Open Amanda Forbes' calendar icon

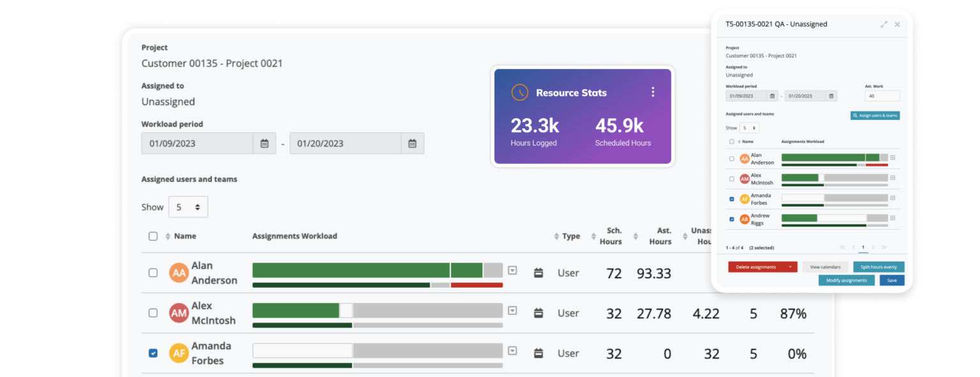click(538, 353)
